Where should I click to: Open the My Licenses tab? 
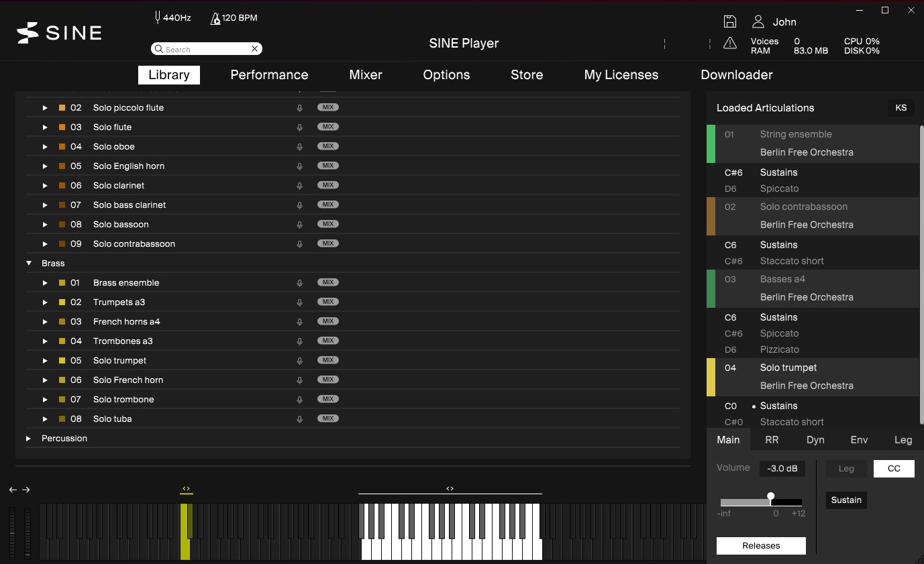pos(621,75)
